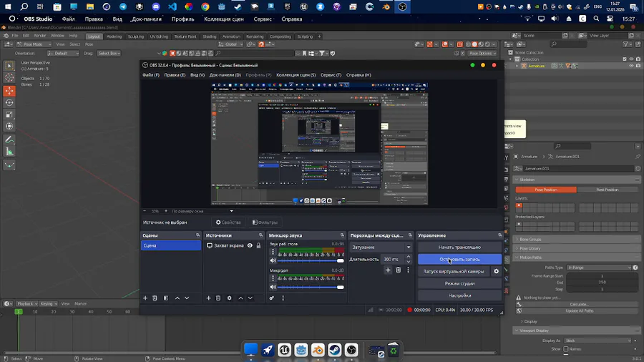Open options menu for Звук раб. стола
Image resolution: width=644 pixels, height=362 pixels.
point(273,252)
